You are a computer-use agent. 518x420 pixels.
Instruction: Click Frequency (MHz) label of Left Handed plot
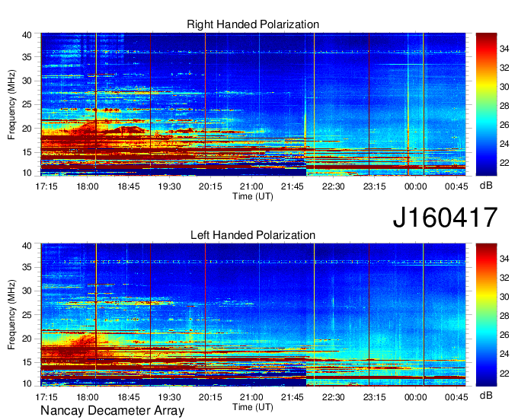click(11, 315)
